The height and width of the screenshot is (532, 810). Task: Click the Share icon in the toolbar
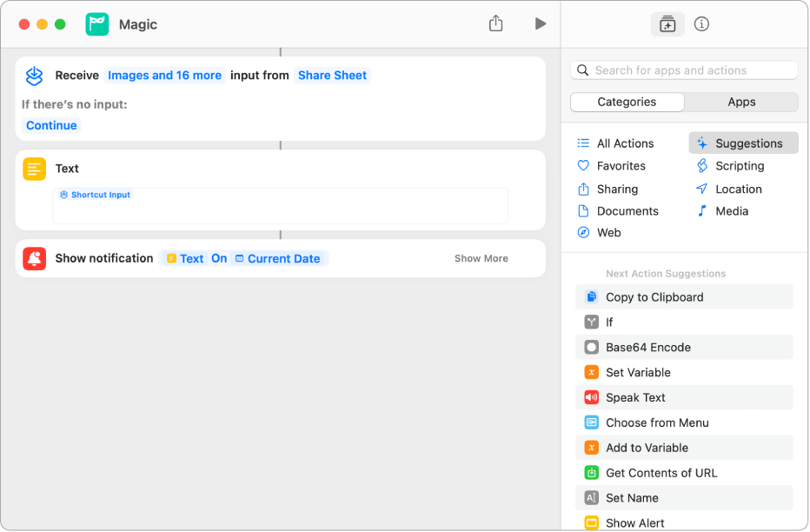(495, 23)
